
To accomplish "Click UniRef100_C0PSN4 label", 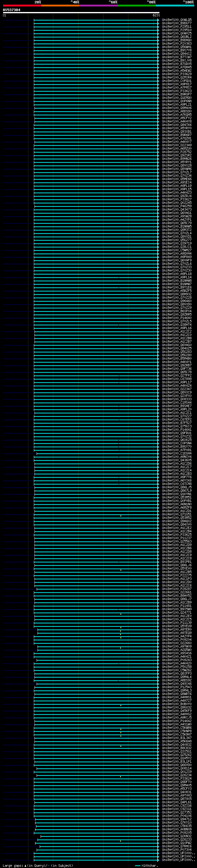I will [x=177, y=443].
